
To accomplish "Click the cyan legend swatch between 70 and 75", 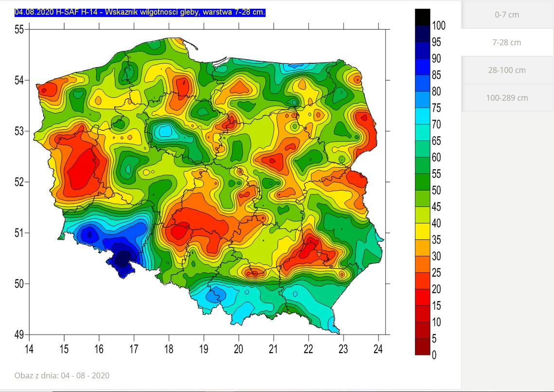I will 422,116.
